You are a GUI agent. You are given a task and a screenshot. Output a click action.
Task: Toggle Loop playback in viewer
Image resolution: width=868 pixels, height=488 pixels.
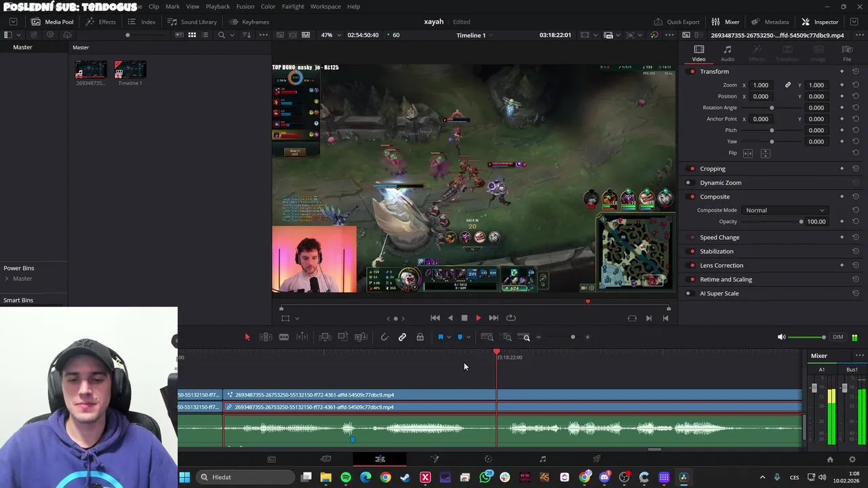tap(511, 318)
